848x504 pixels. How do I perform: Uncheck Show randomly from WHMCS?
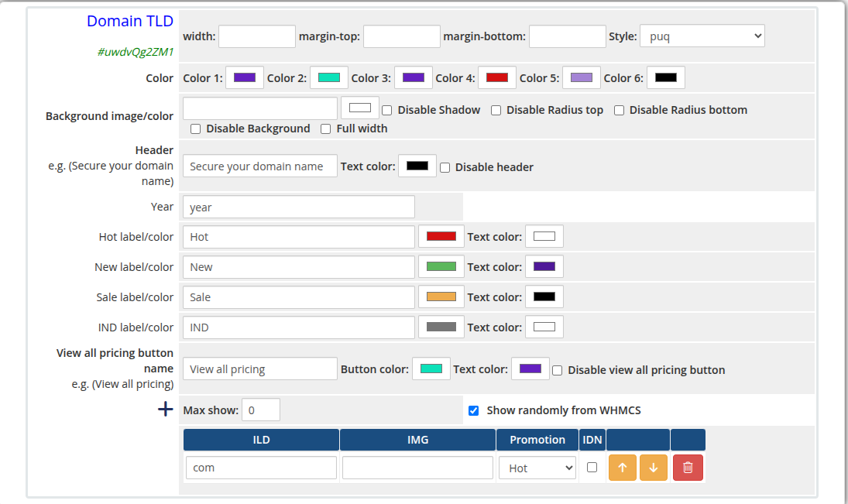coord(473,410)
